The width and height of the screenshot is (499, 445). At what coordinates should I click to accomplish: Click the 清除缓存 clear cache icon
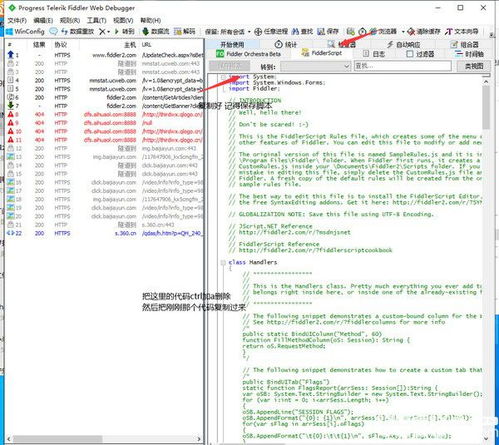click(x=411, y=32)
